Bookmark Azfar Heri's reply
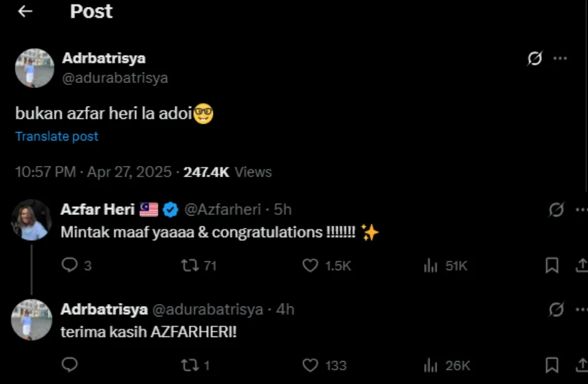 551,266
